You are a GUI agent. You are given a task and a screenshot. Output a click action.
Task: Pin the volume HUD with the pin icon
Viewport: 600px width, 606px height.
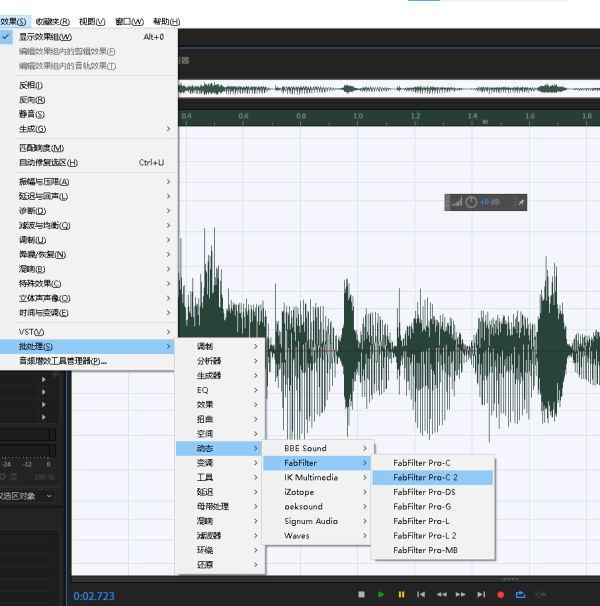click(520, 202)
